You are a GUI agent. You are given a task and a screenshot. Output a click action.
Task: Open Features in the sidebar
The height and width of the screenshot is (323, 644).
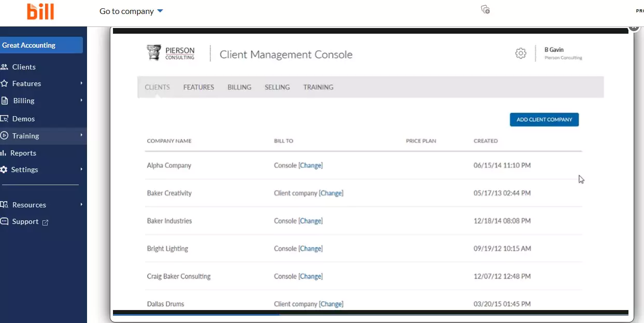pos(26,83)
